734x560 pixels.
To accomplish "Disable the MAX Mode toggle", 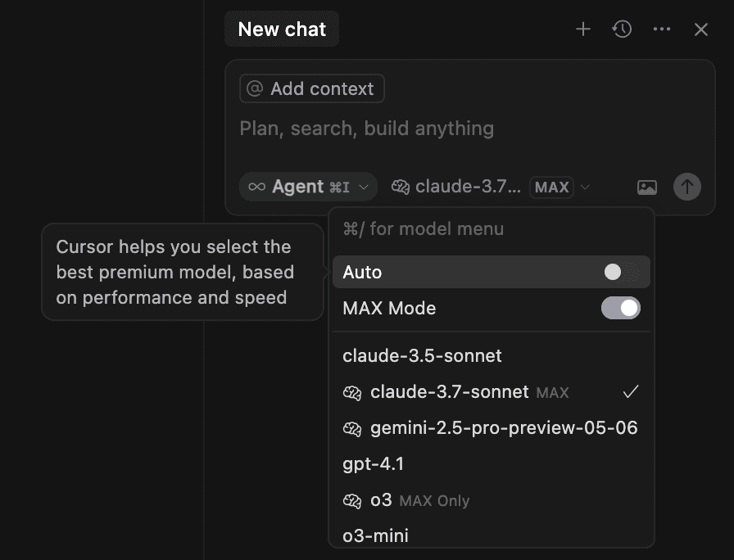I will [621, 308].
